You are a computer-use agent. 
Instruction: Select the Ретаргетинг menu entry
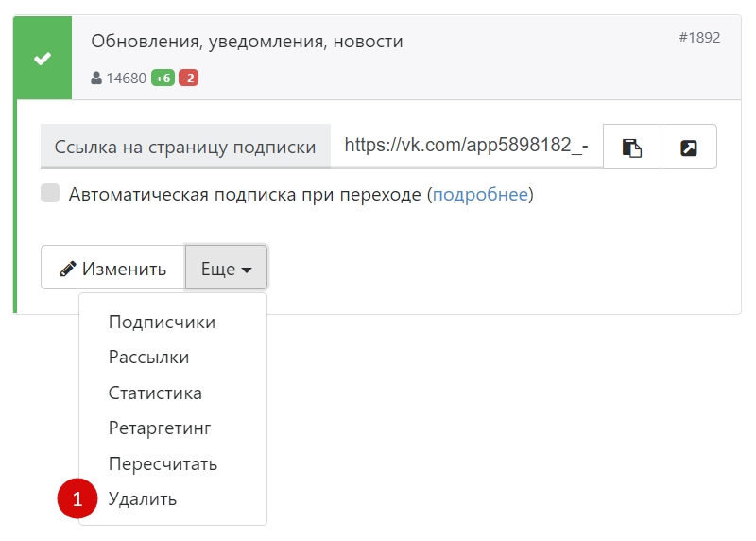click(x=160, y=428)
